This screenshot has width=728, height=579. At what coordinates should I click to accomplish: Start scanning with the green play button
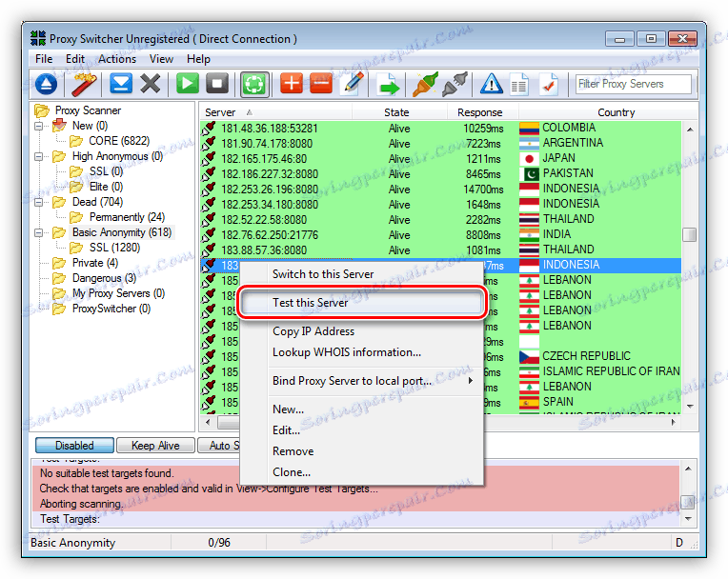pos(188,85)
